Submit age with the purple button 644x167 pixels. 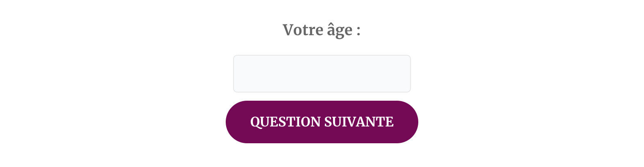click(322, 122)
